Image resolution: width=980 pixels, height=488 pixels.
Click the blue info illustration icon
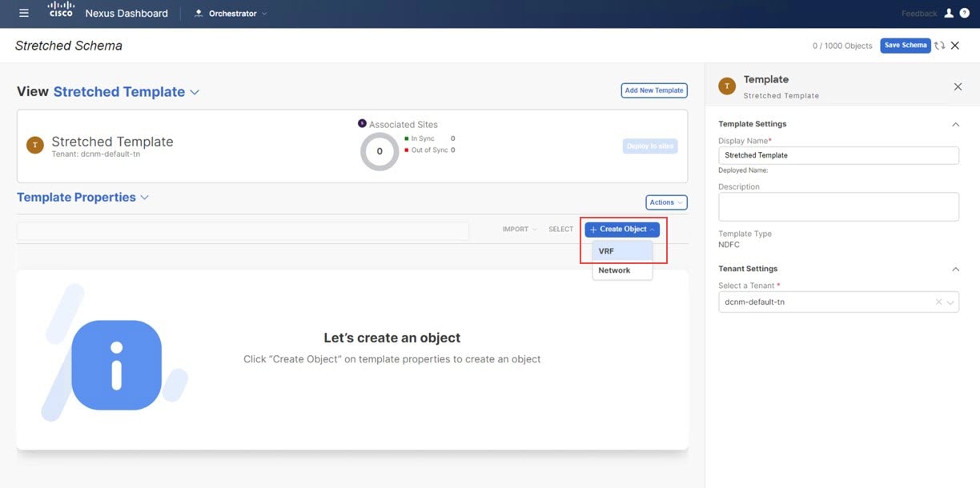click(x=117, y=365)
